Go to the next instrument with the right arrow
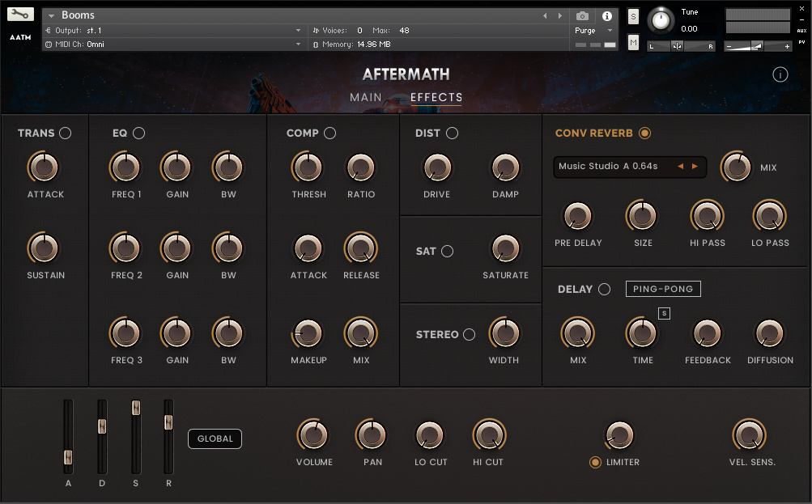 point(558,15)
